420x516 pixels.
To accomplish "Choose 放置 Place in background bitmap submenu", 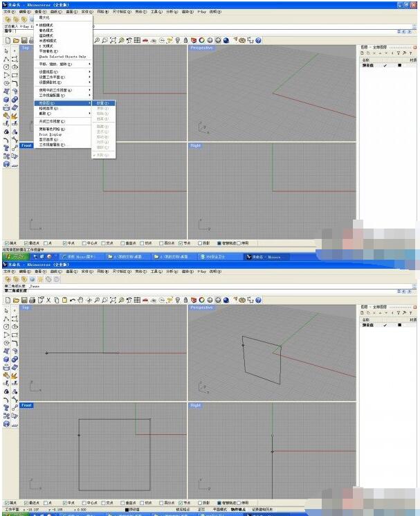I will pos(103,103).
